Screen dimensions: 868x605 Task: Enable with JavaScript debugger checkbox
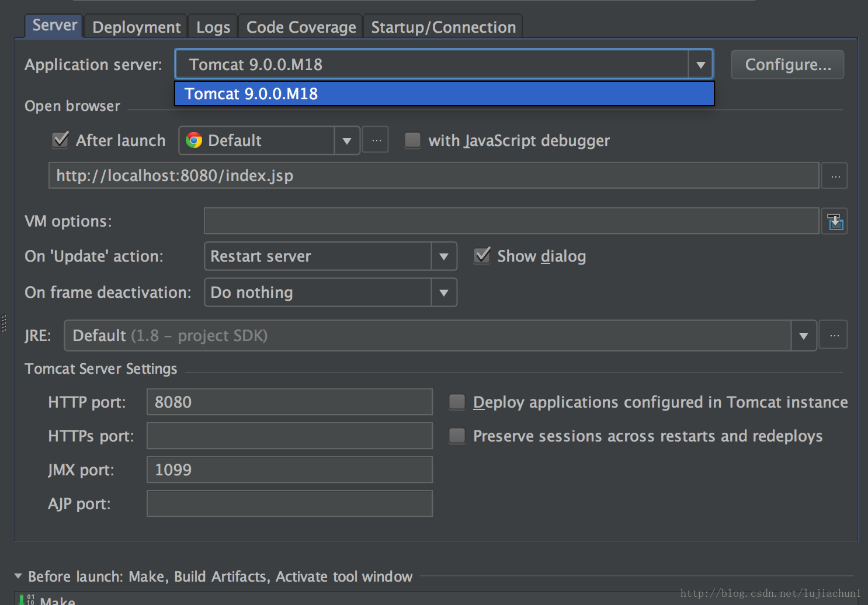[412, 140]
